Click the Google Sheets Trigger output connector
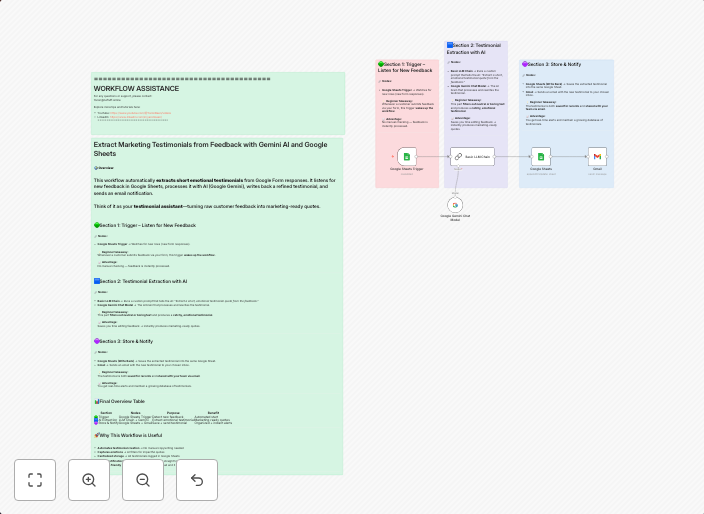Viewport: 704px width, 514px height. click(x=417, y=157)
